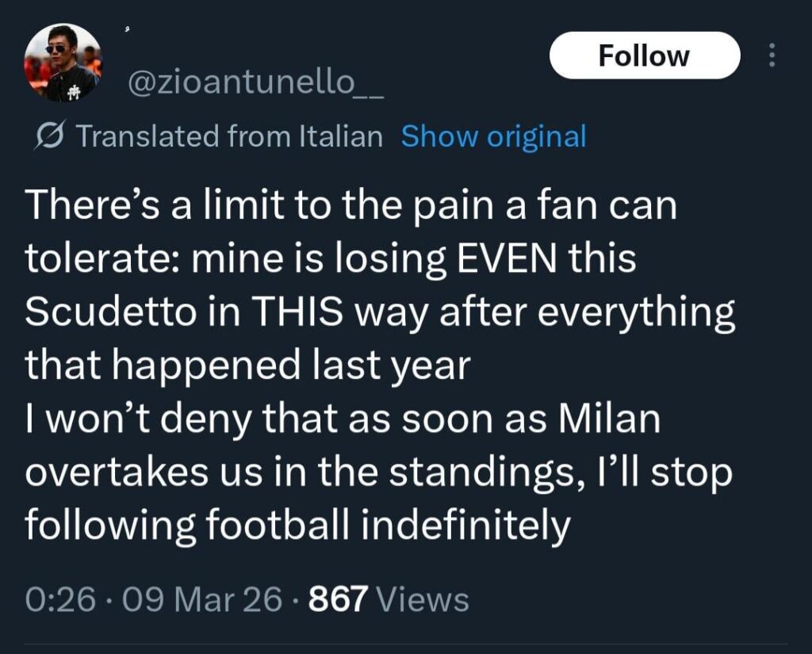Click the word Scudetto in the tweet
812x654 pixels.
click(x=111, y=311)
